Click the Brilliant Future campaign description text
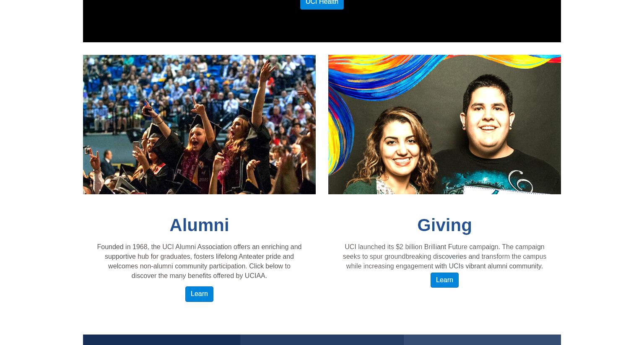Screen dimensions: 644x345 tap(444, 256)
